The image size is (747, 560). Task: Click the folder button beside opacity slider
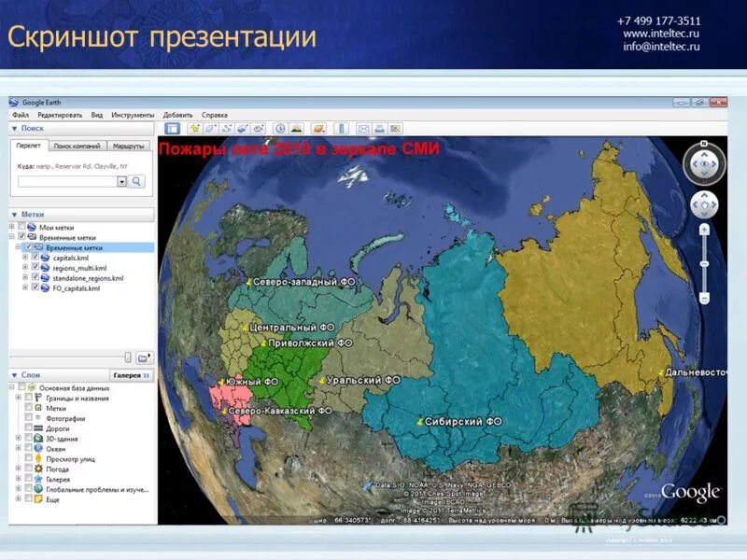[144, 357]
